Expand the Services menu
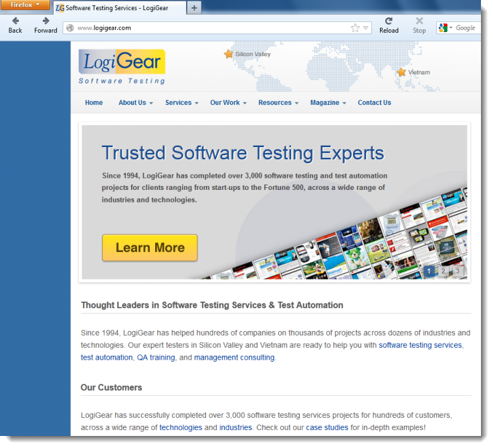Screen dimensions: 493x448 [182, 102]
